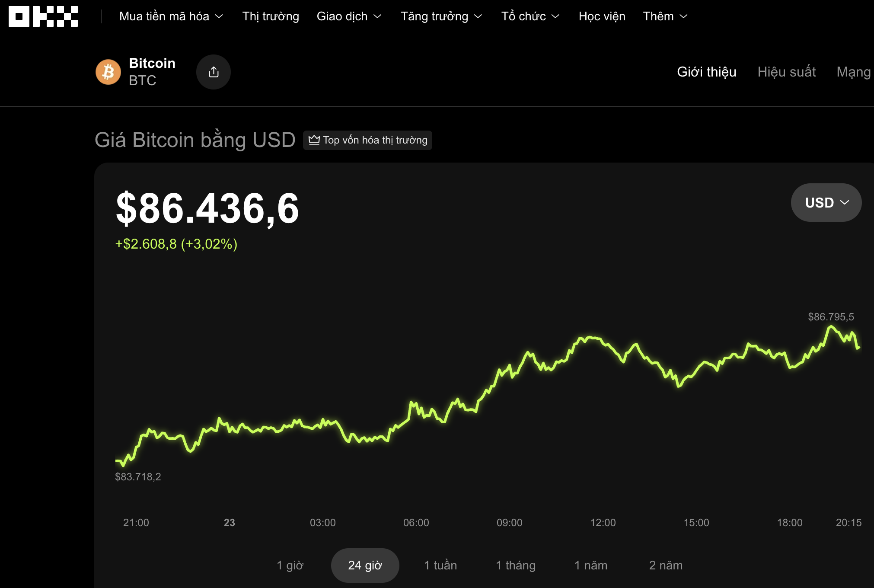Screen dimensions: 874x588
Task: Show the 2 năm price chart
Action: pos(666,565)
